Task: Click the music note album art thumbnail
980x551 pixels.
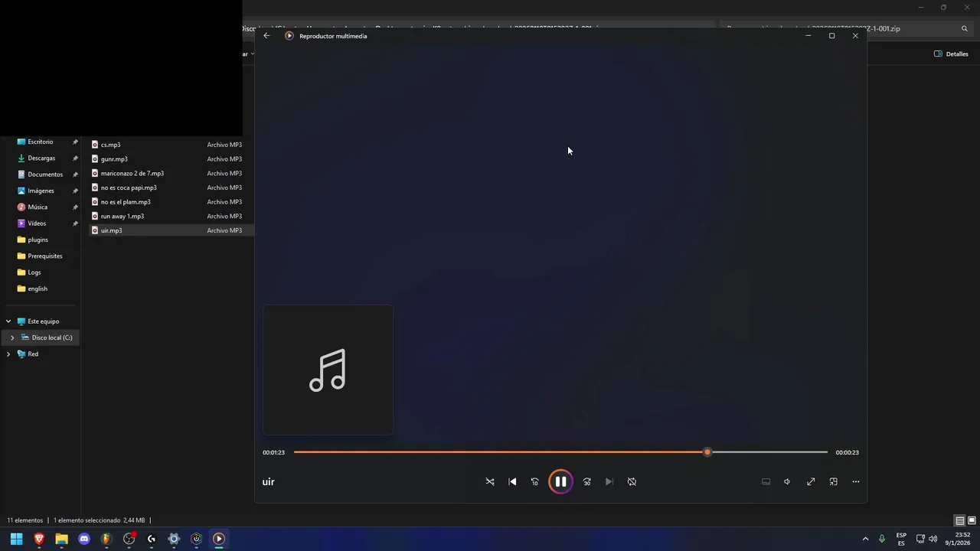Action: 328,370
